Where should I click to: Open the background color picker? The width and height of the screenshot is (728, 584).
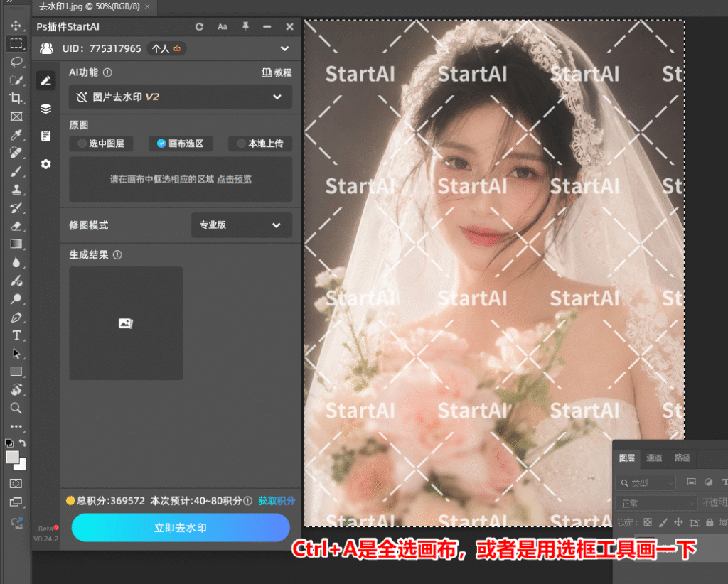tap(22, 465)
